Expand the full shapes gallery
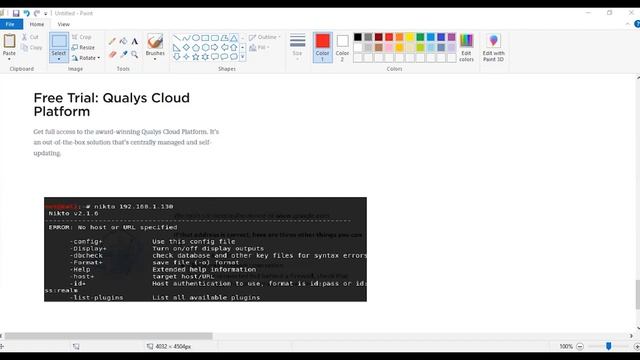Screen dimensions: 640x360 (x=243, y=57)
